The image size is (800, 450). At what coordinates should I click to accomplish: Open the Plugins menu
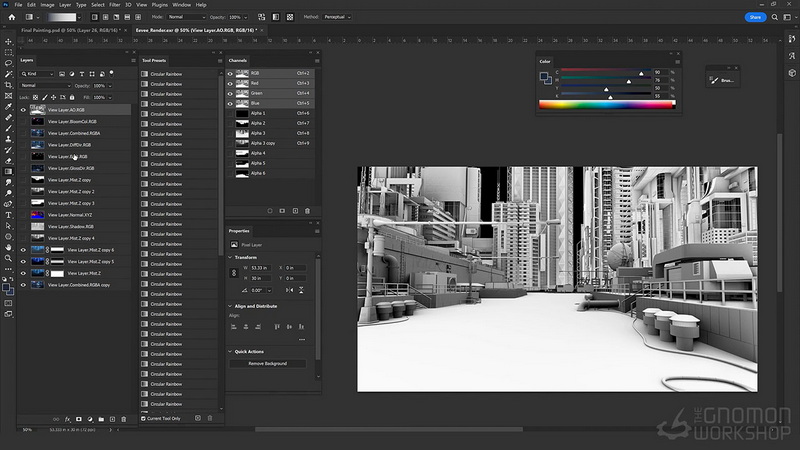click(x=159, y=5)
